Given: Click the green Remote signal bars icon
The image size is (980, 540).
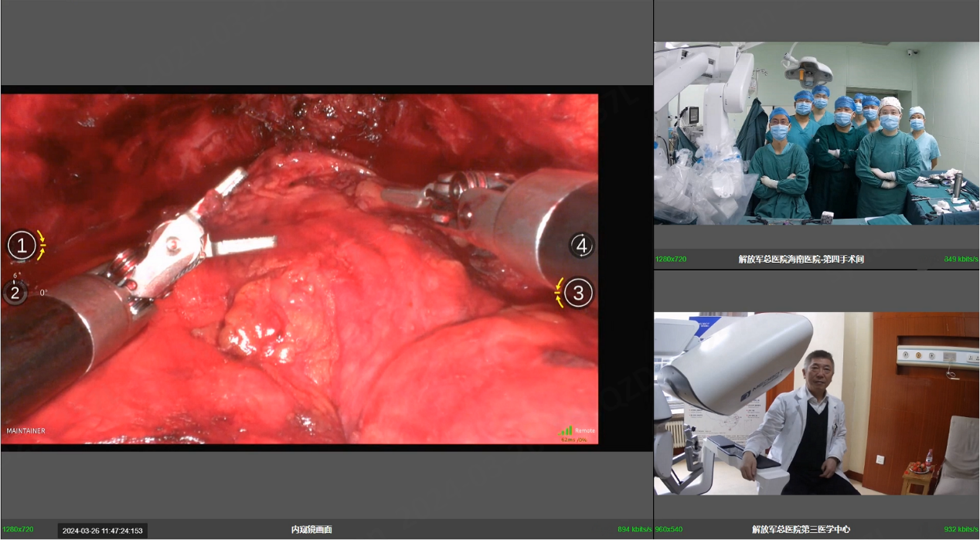Looking at the screenshot, I should point(566,430).
